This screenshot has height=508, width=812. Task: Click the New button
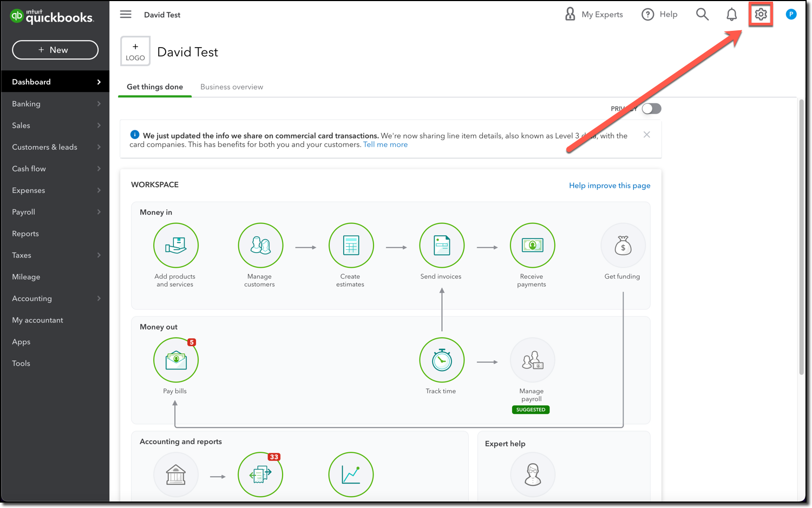coord(55,49)
